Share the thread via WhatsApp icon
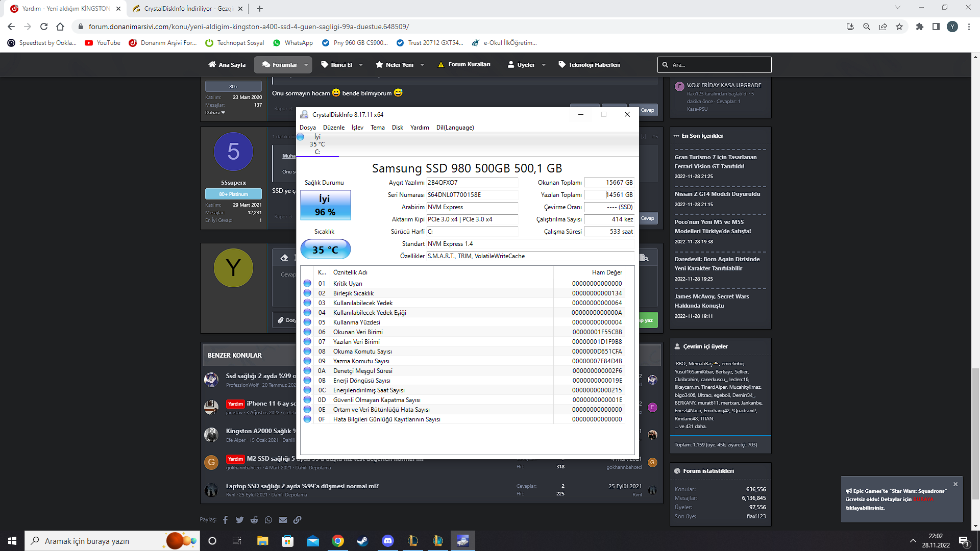 (268, 520)
